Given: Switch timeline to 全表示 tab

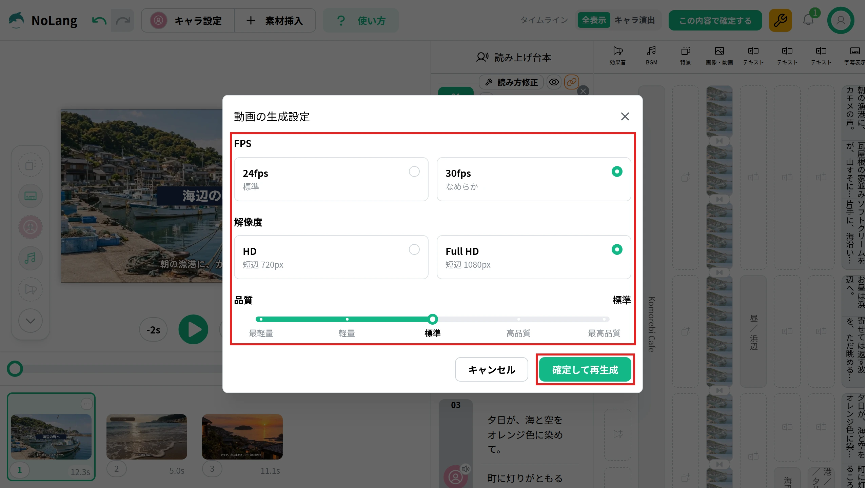Looking at the screenshot, I should point(594,20).
